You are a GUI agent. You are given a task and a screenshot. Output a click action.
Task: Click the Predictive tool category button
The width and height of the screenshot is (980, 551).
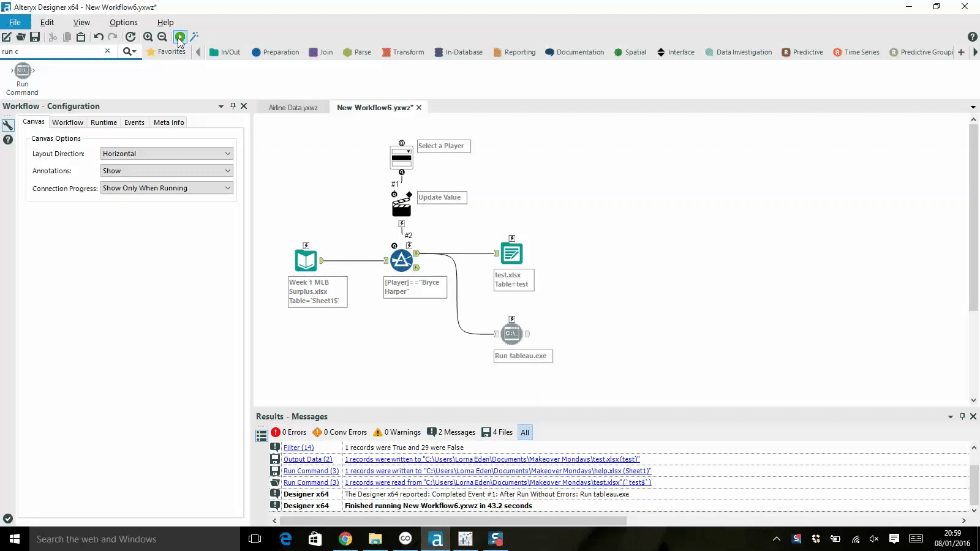[x=802, y=52]
